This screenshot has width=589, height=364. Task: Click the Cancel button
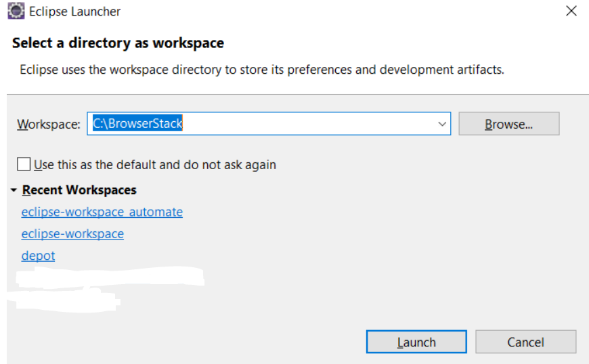click(525, 342)
